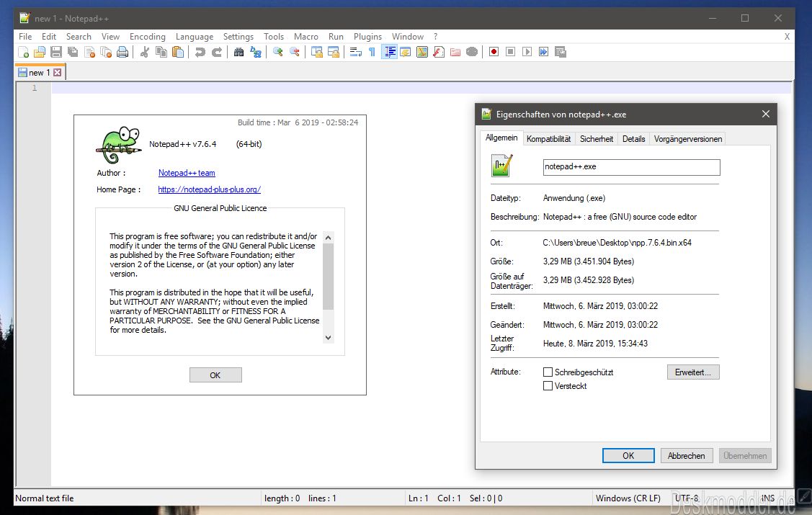Close the new 1 tab with red X
812x515 pixels.
pyautogui.click(x=58, y=73)
